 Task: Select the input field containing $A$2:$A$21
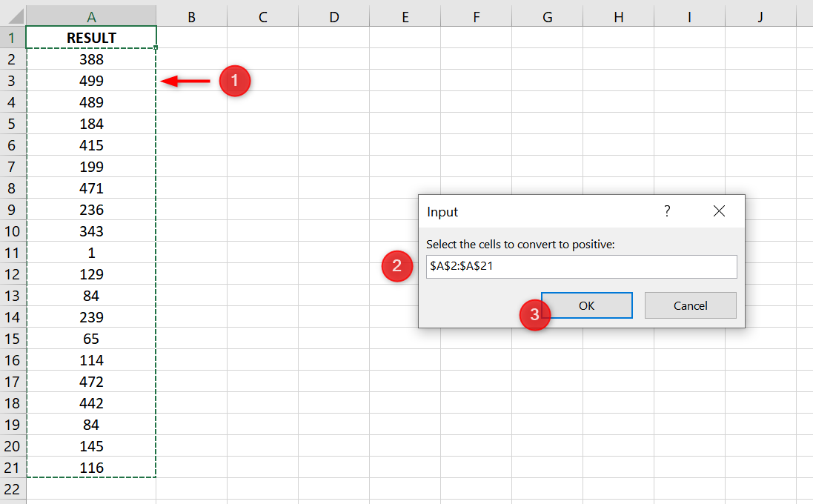[x=581, y=267]
